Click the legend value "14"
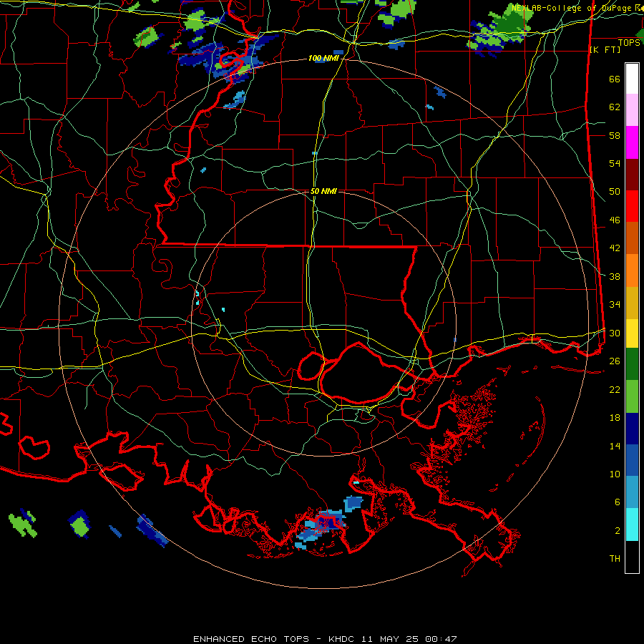Image resolution: width=644 pixels, height=644 pixels. pyautogui.click(x=615, y=446)
